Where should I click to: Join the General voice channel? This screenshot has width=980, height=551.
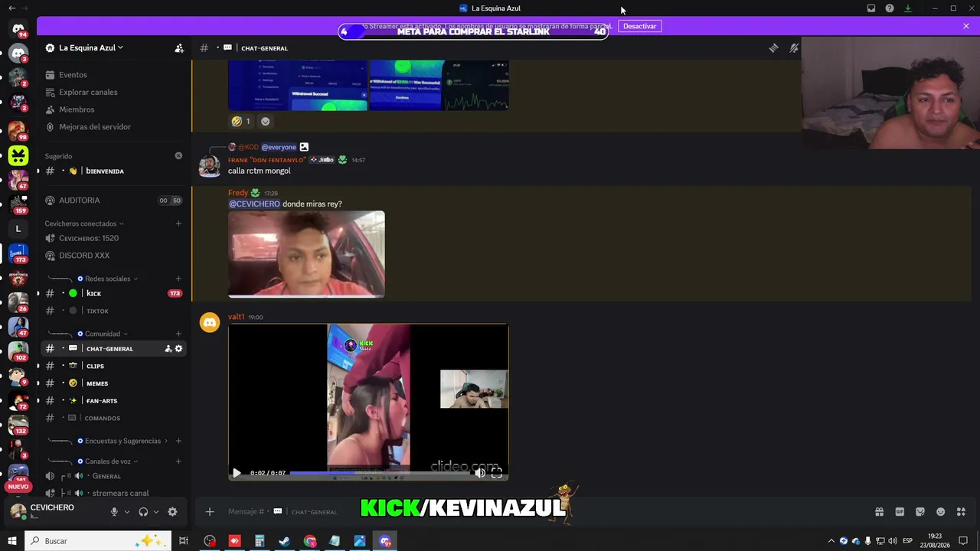(115, 476)
